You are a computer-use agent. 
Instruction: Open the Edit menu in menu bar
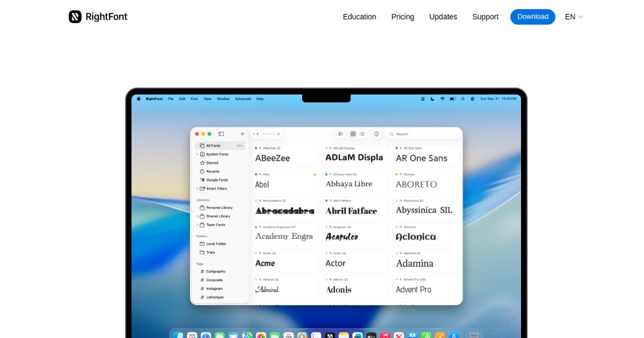tap(182, 99)
